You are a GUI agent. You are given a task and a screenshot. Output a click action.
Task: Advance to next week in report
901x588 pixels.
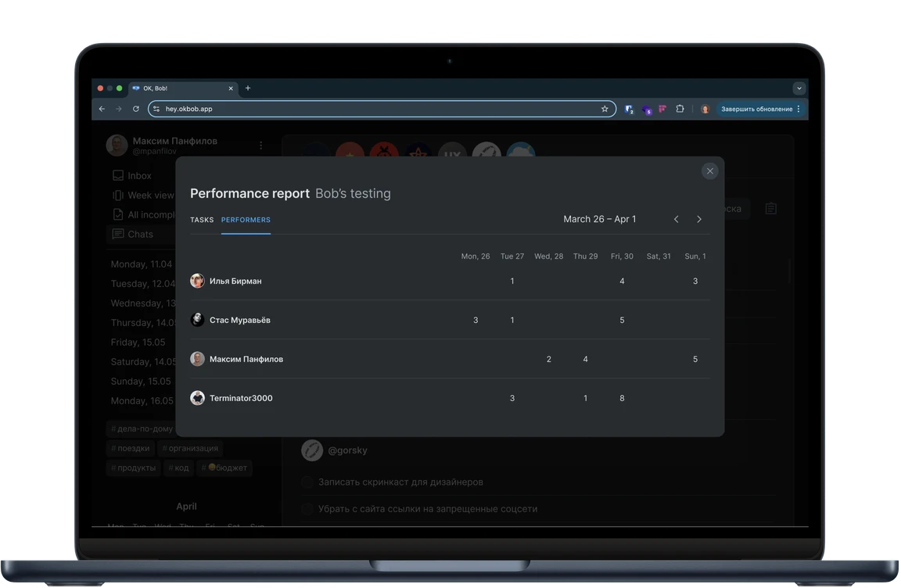point(699,220)
